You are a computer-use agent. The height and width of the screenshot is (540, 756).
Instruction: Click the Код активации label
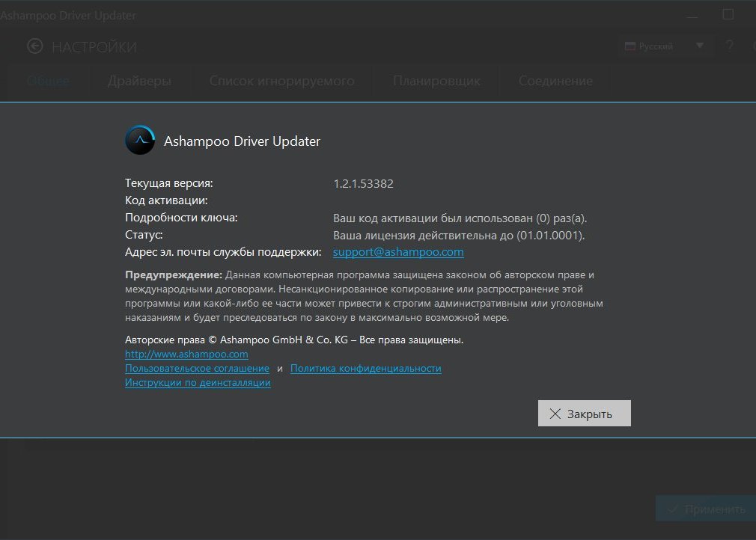click(166, 200)
